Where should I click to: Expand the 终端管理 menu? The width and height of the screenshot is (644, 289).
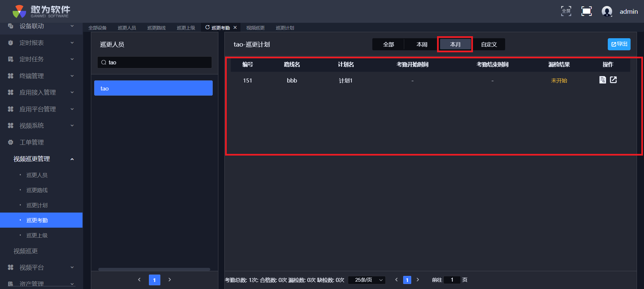pos(72,76)
